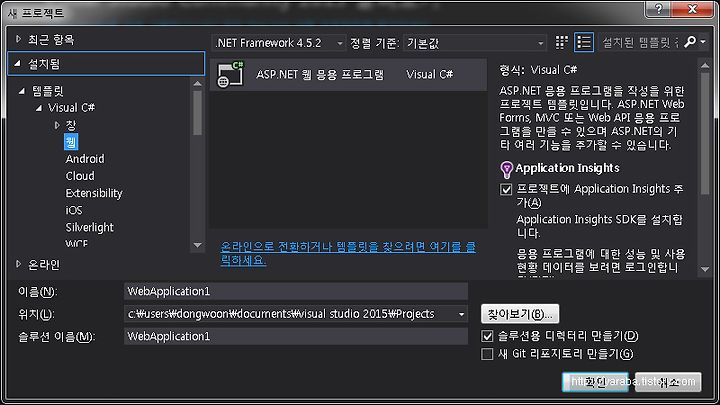Open the project location path dropdown

[x=461, y=314]
